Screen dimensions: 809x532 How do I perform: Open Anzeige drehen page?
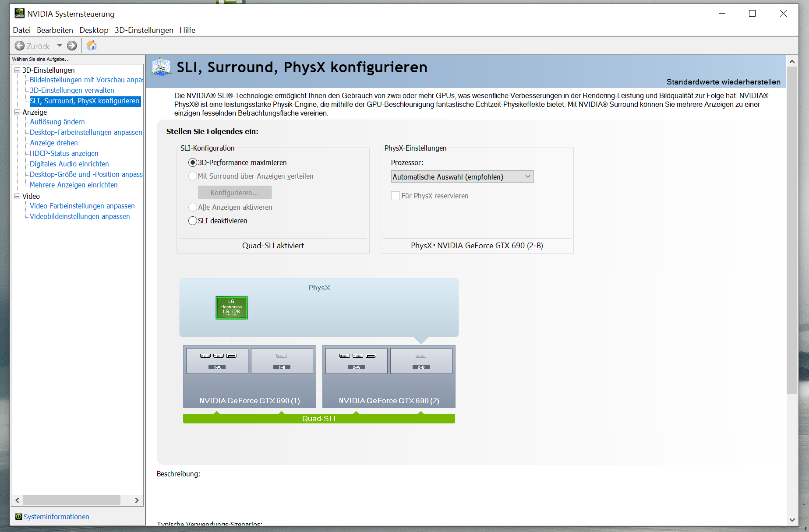(54, 143)
